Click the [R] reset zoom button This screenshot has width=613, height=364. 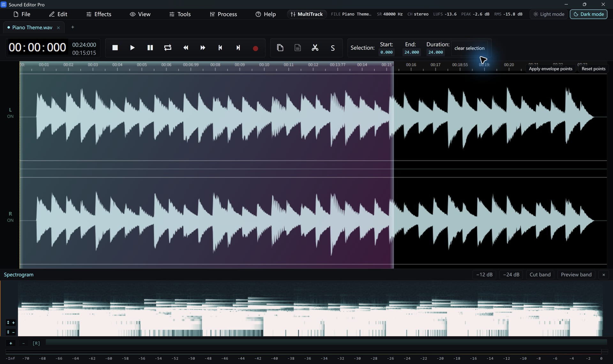[x=36, y=343]
